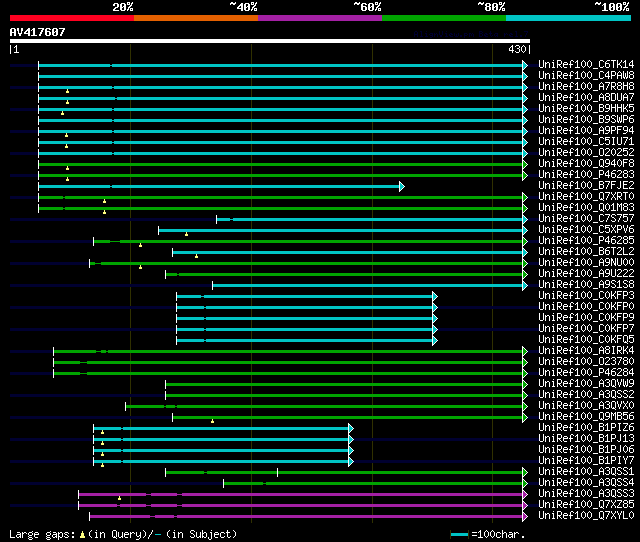Viewport: 640px width, 542px height.
Task: Select hit UniRef100_P46283
Action: (x=586, y=175)
